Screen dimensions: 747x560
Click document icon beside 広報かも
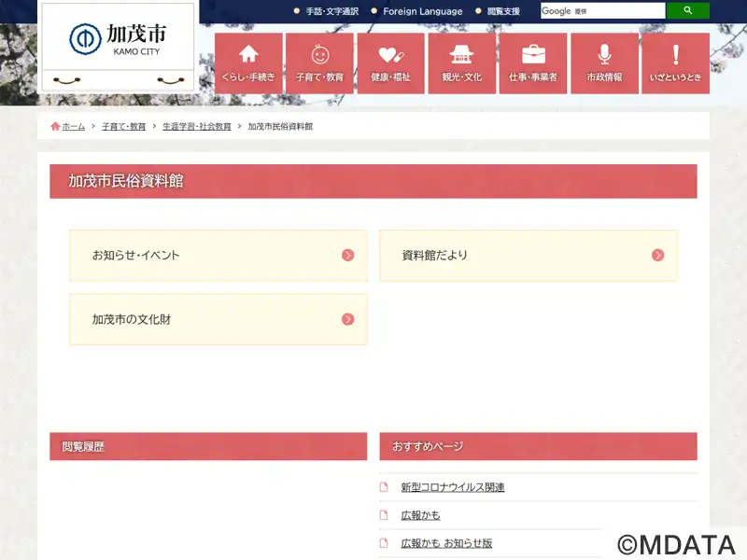[384, 515]
